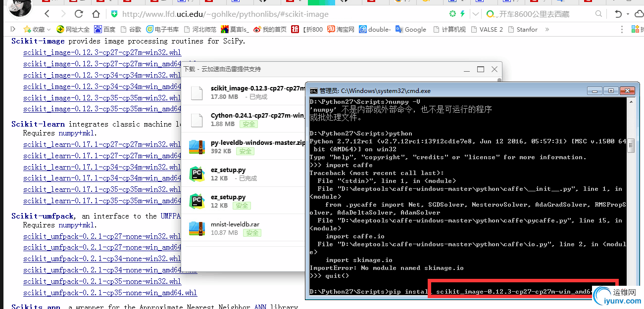Click the scikit_image-0.12.3-cp34-cp34m-win32.whl link

point(102,75)
